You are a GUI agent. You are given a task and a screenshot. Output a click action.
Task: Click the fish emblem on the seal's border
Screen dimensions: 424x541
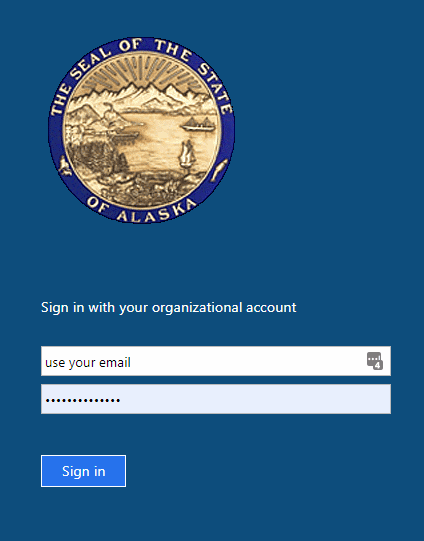tap(219, 170)
